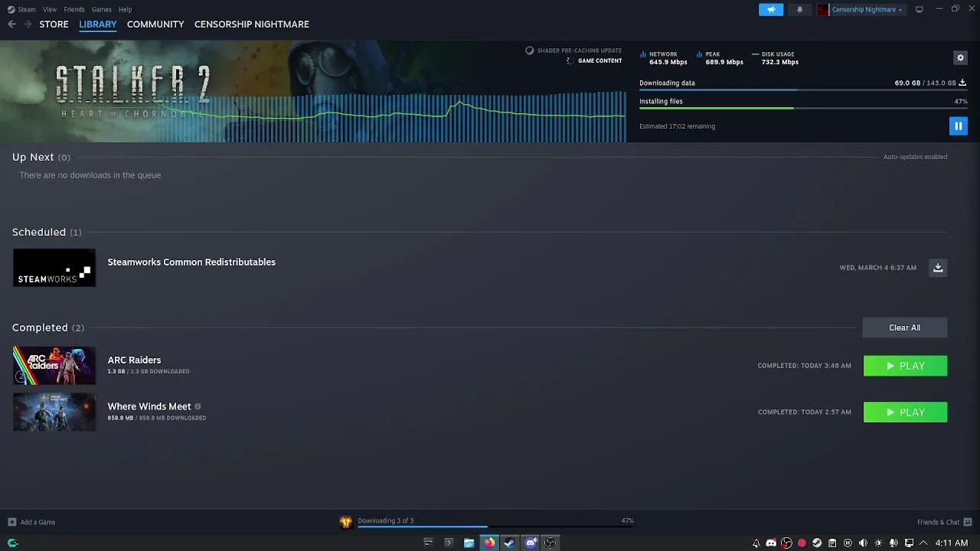Click the Steamworks Common Redistributables title
Viewport: 980px width, 551px height.
(x=191, y=262)
